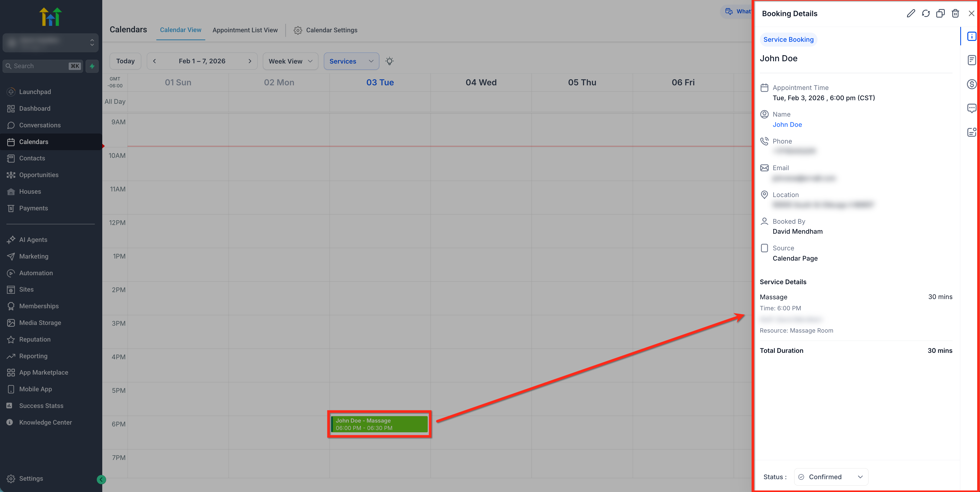Open the chat bubble icon in the booking panel

point(971,108)
